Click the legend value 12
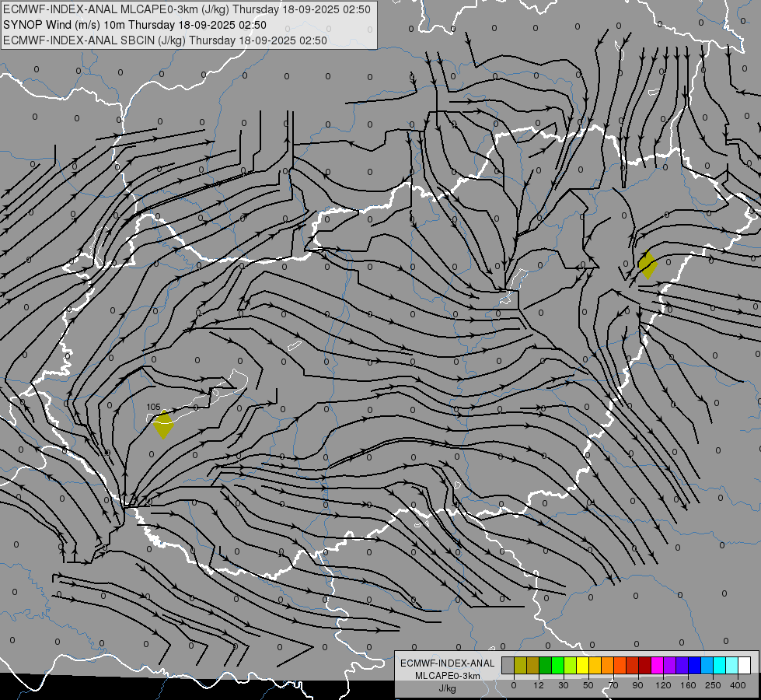 (539, 685)
